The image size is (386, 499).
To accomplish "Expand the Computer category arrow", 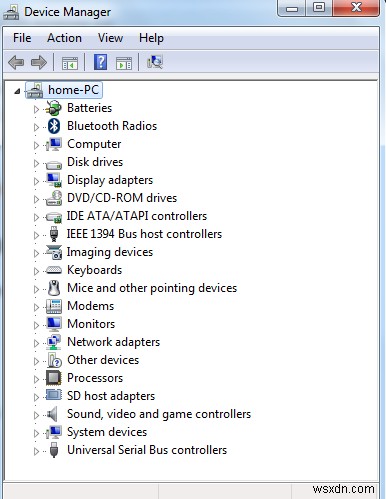I will 36,145.
